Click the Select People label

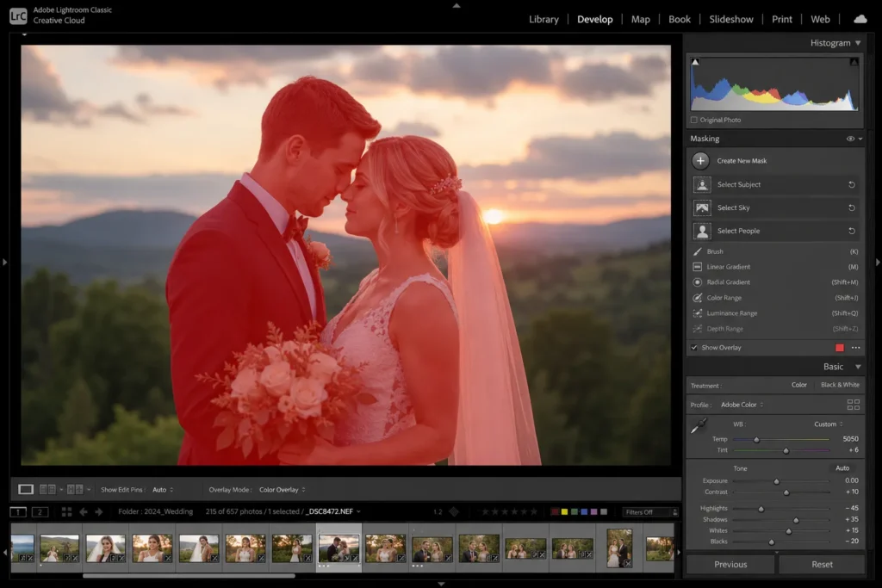click(x=738, y=231)
